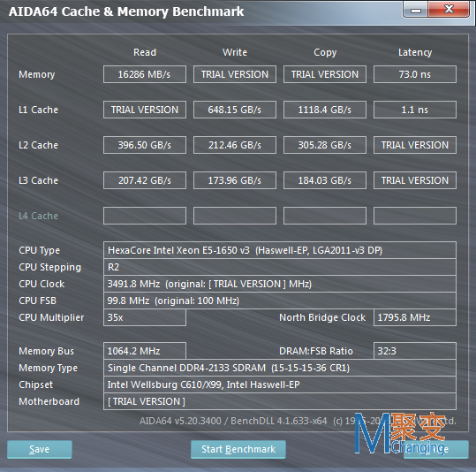
Task: Click the window title AIDA64 Cache & Memory Benchmark
Action: pyautogui.click(x=126, y=11)
